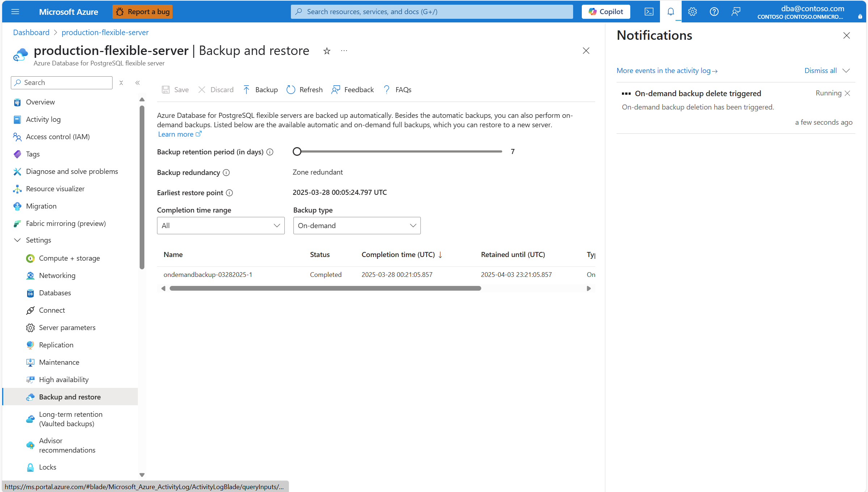Open Cloud Shell from the top bar
This screenshot has height=492, width=868.
(x=649, y=12)
